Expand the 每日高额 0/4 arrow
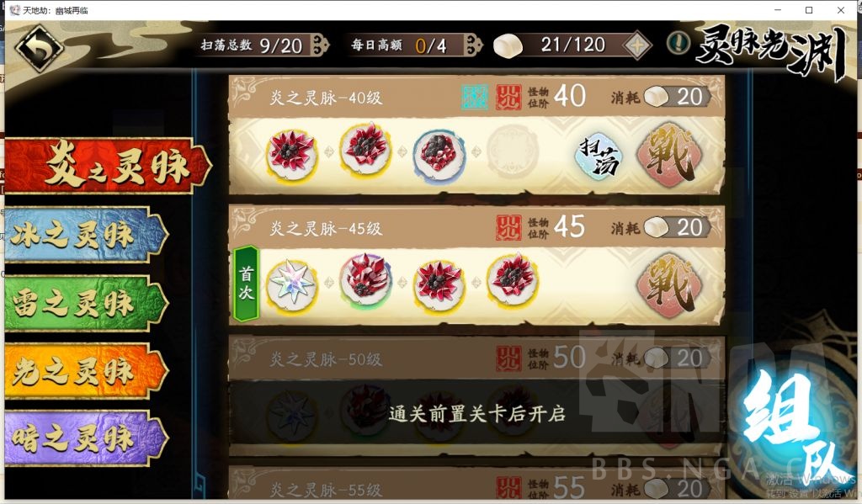 (473, 45)
